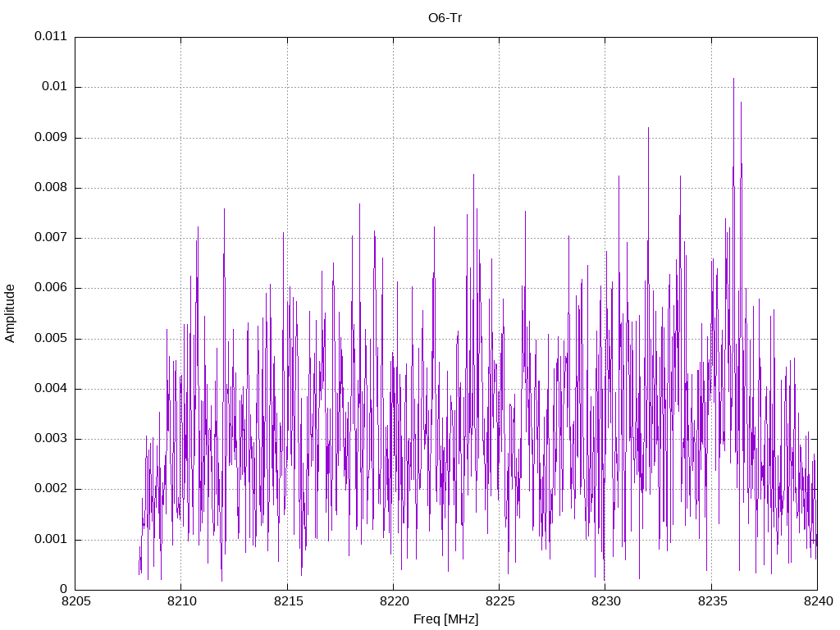
Task: Click y-axis tick value 0.001
Action: (51, 539)
